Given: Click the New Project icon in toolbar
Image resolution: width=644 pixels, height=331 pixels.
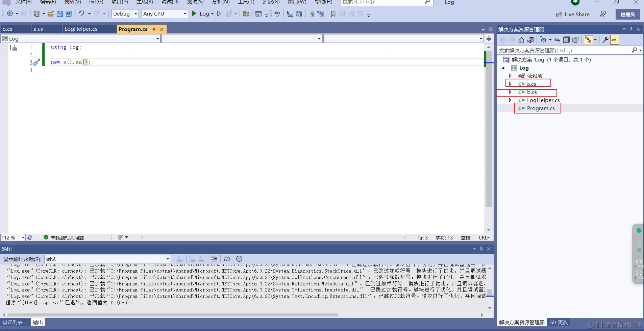Looking at the screenshot, I should coord(37,14).
